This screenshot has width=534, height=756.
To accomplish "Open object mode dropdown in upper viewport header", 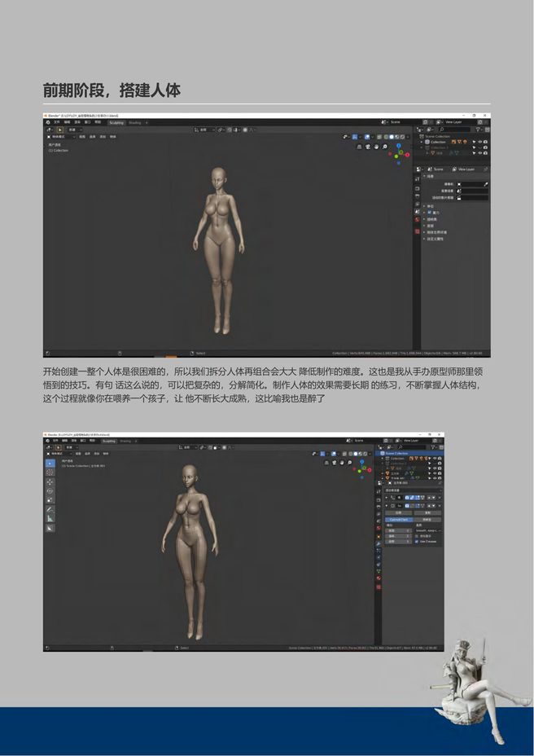I will point(62,137).
